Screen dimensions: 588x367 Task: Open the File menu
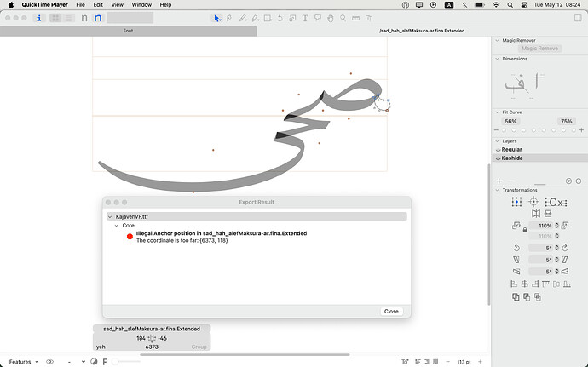pyautogui.click(x=80, y=5)
